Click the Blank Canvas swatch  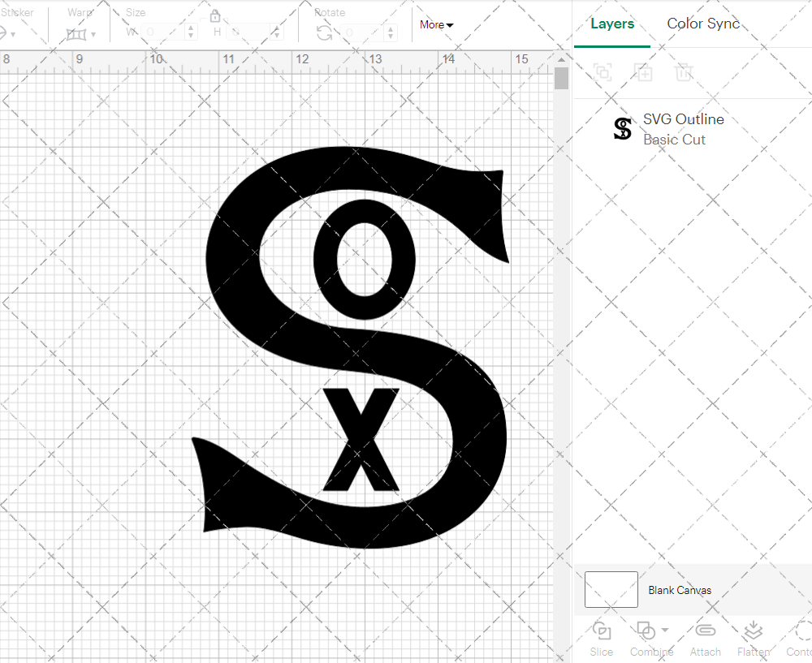tap(611, 589)
